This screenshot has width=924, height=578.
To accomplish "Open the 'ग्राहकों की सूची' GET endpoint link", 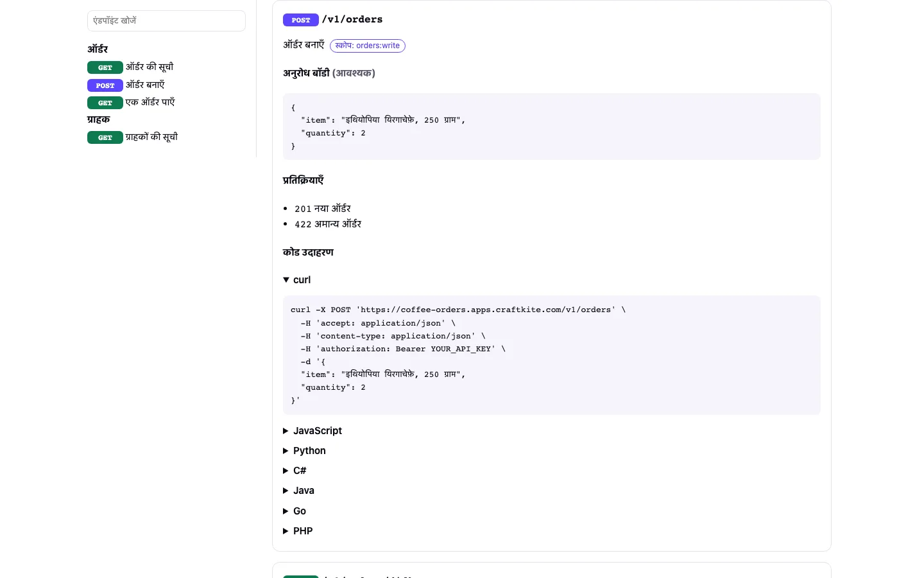I will [x=132, y=137].
